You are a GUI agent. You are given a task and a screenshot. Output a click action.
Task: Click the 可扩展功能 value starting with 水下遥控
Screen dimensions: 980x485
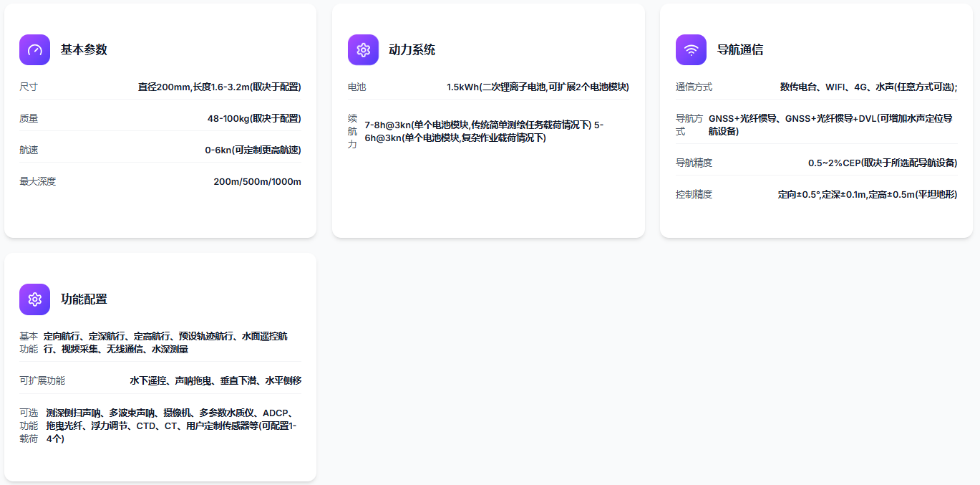[215, 381]
